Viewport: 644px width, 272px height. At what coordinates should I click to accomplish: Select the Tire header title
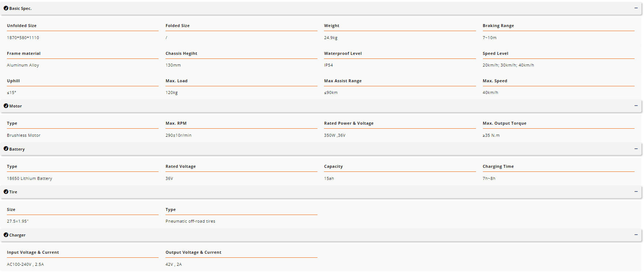click(x=13, y=192)
